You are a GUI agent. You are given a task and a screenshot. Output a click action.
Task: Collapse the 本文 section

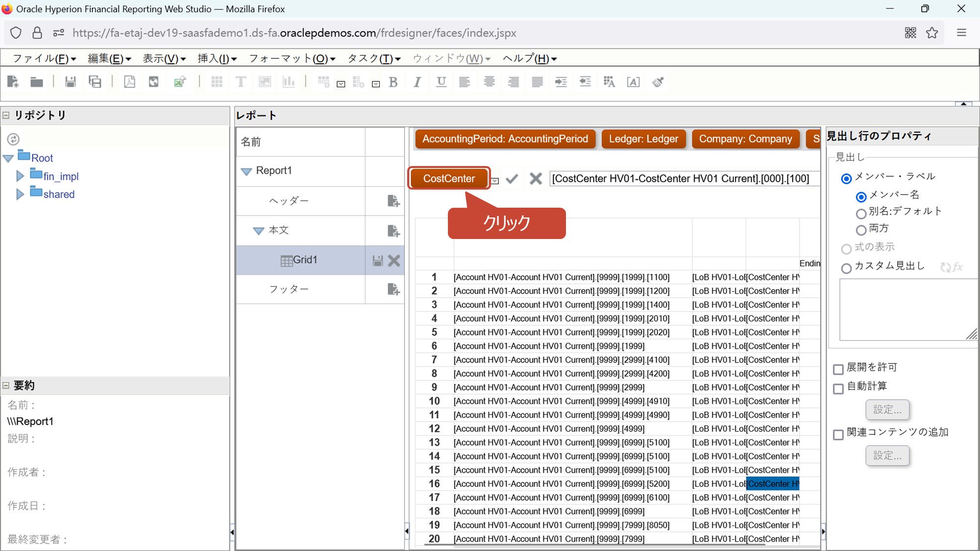point(258,231)
